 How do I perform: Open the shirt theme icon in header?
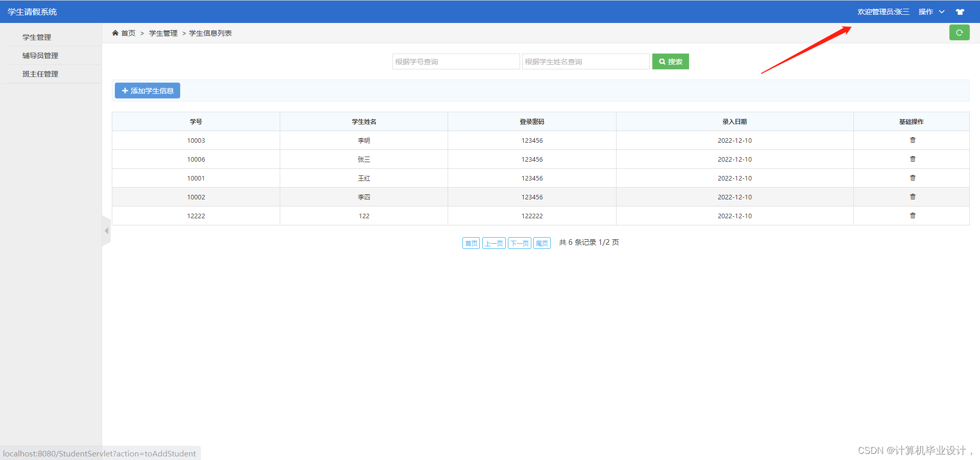(960, 12)
